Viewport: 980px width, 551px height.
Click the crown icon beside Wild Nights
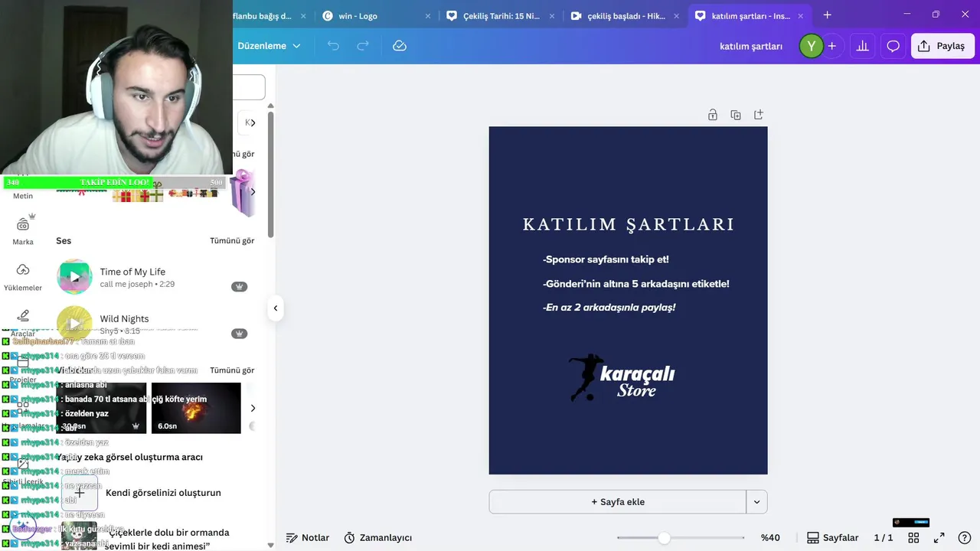(240, 333)
